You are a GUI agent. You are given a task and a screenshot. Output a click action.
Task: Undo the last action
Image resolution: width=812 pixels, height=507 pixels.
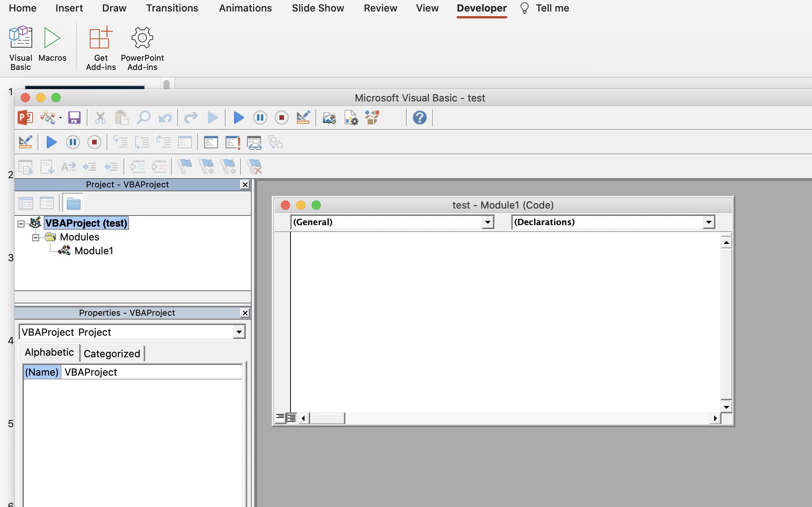[165, 118]
